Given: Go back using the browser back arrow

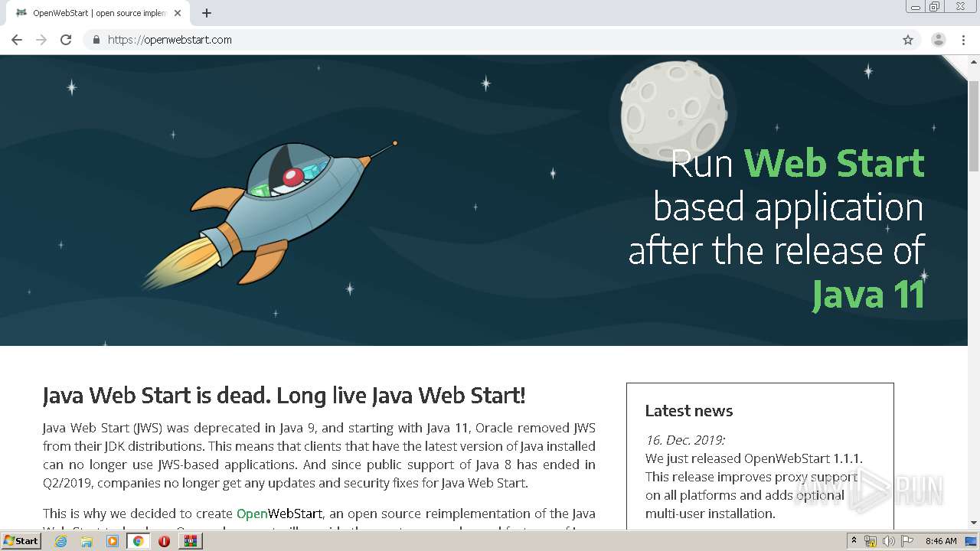Looking at the screenshot, I should [x=17, y=40].
